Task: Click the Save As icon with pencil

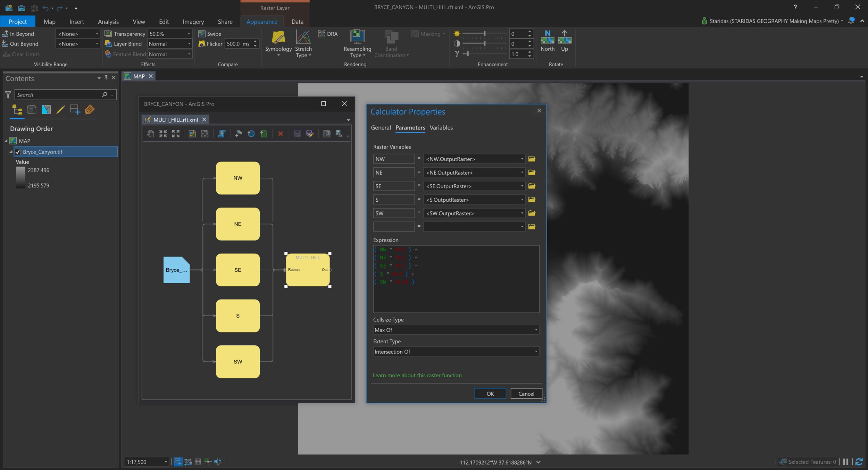Action: [x=310, y=134]
